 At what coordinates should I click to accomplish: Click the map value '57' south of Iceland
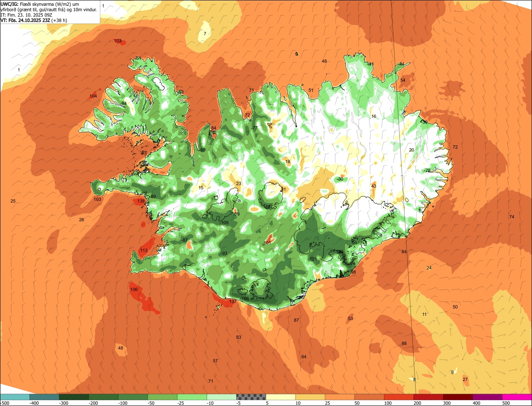click(x=215, y=361)
